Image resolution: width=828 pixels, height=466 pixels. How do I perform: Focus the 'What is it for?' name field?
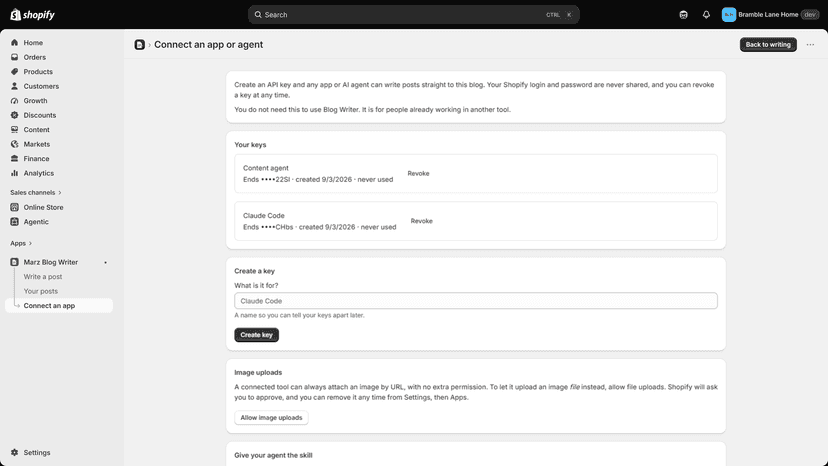tap(476, 301)
